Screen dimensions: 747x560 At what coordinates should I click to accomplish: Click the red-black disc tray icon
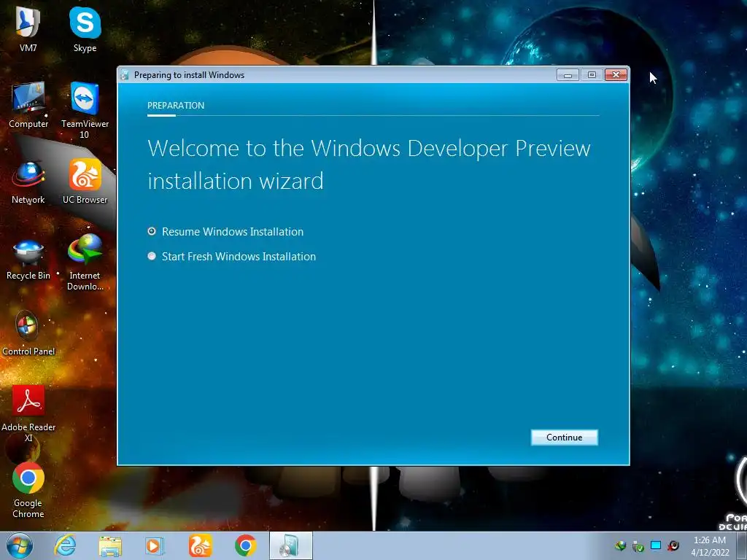click(673, 545)
